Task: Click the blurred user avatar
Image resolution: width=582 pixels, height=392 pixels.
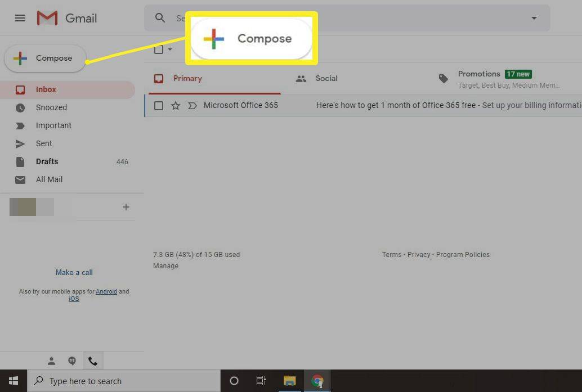Action: [x=31, y=207]
